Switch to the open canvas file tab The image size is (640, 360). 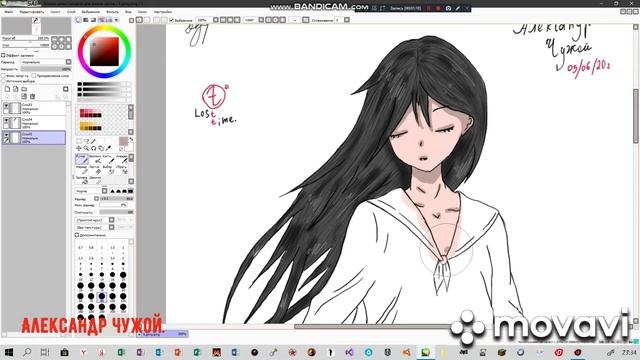[x=162, y=334]
